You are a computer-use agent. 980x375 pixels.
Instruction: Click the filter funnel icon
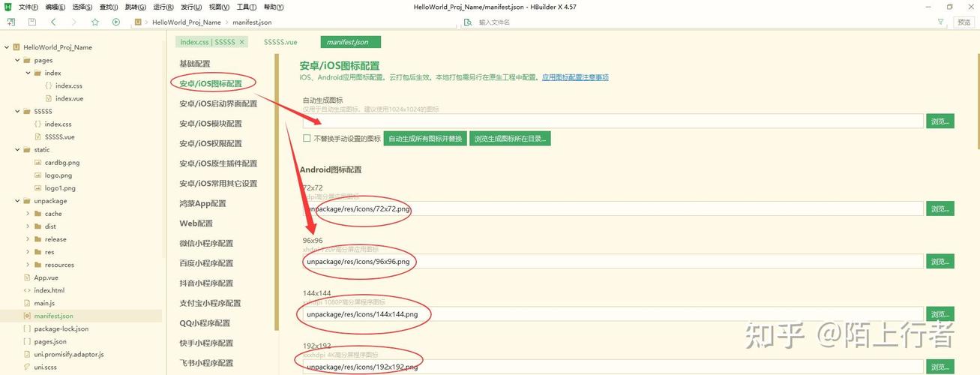(x=940, y=22)
